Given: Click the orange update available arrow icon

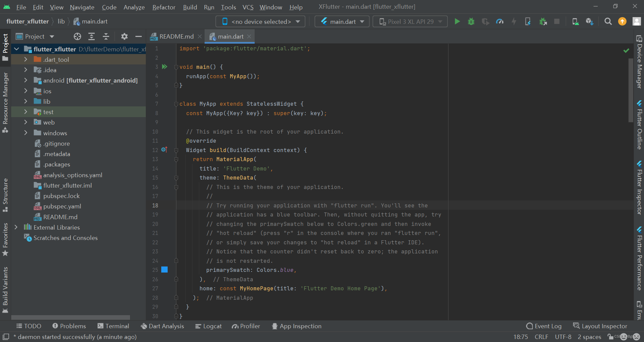Looking at the screenshot, I should click(x=622, y=21).
